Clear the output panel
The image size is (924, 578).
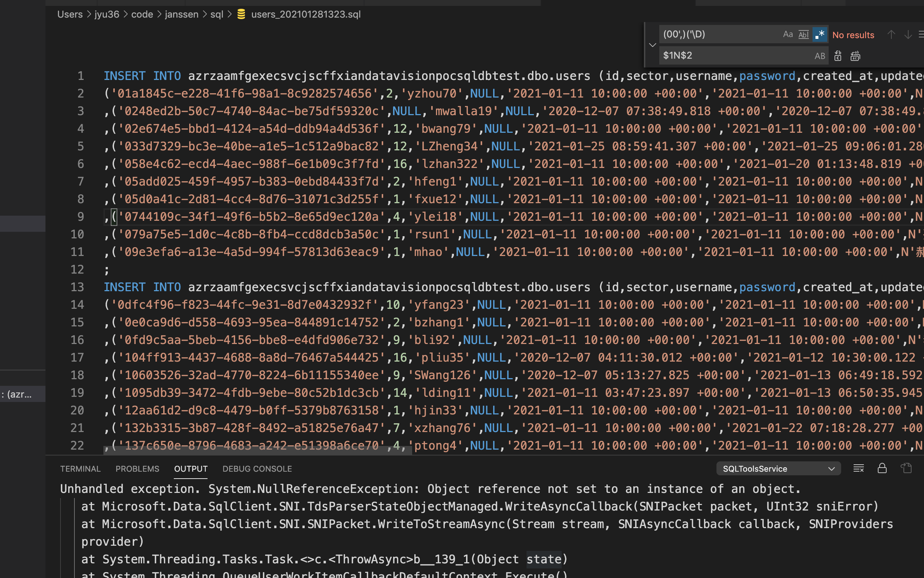pos(858,468)
